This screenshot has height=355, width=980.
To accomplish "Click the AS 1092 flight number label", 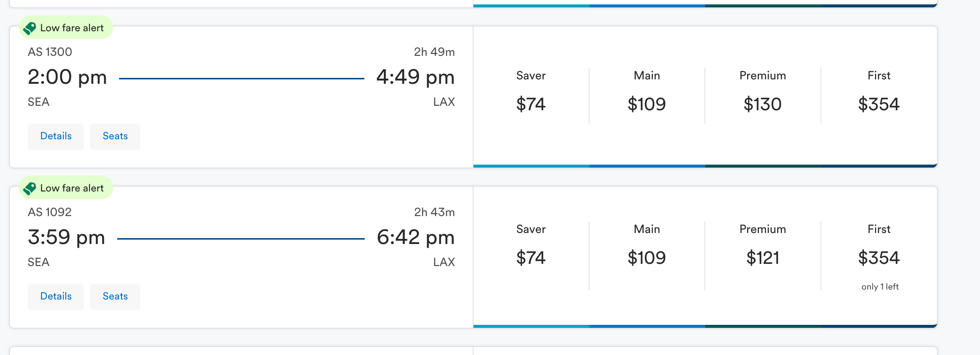I will click(x=50, y=212).
